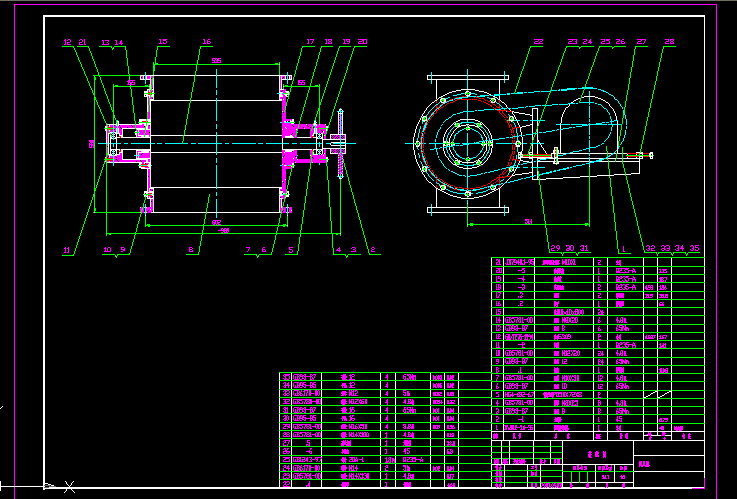Select part callout number 11

[68, 250]
